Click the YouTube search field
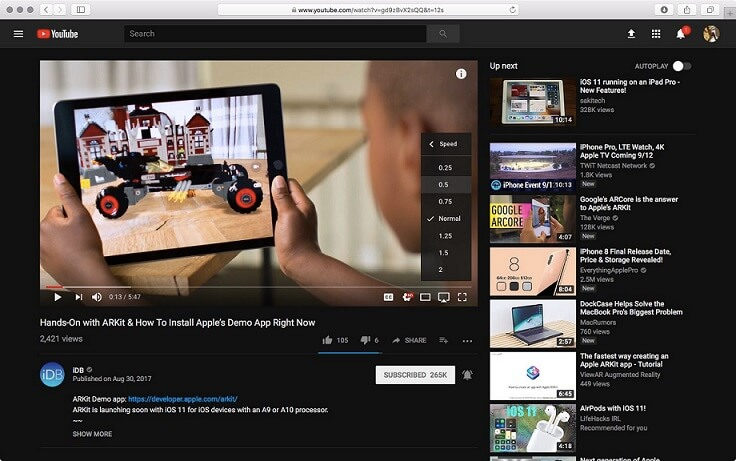Viewport: 736px width, 461px height. [275, 34]
